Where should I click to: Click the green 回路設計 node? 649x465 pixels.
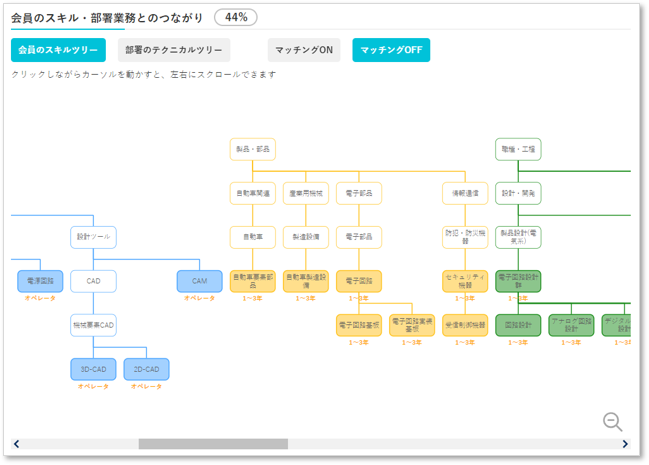pyautogui.click(x=518, y=325)
